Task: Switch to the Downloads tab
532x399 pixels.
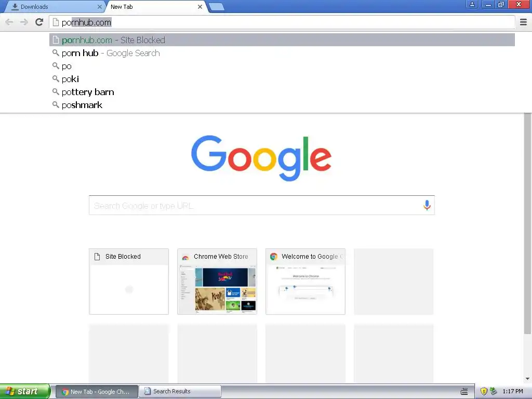Action: point(54,7)
